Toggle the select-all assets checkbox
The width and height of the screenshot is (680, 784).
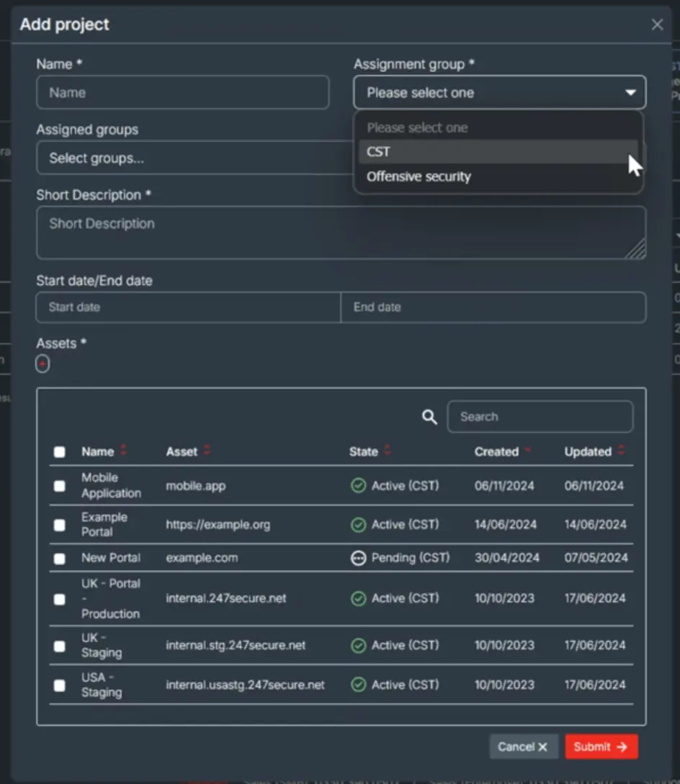pyautogui.click(x=60, y=452)
